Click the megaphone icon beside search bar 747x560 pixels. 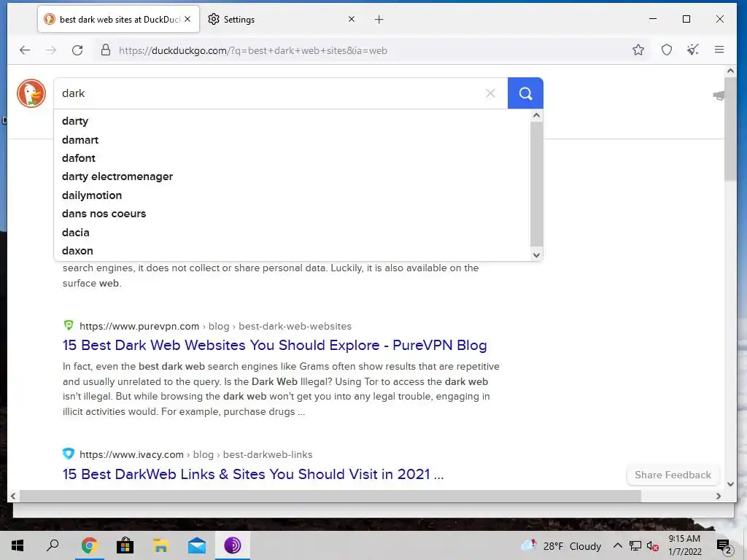719,96
